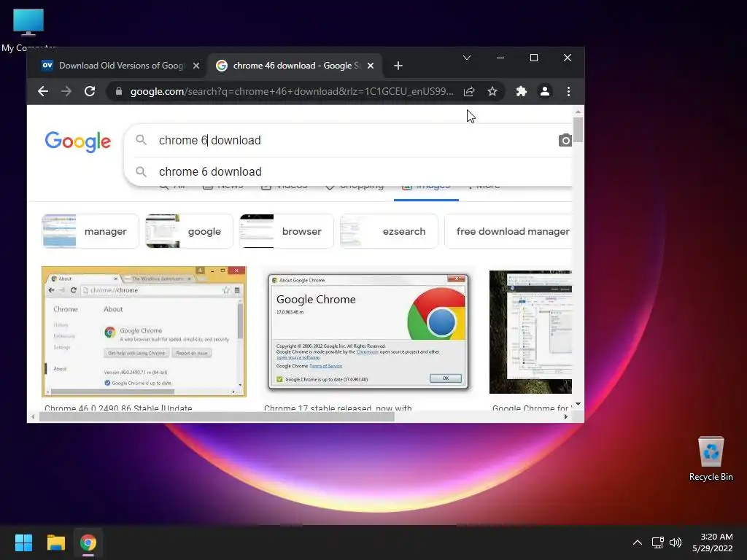Click the browser forward arrow

point(66,91)
